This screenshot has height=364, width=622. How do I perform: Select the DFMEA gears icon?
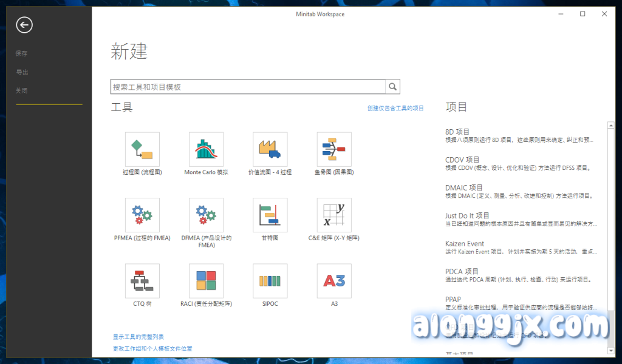pyautogui.click(x=206, y=215)
